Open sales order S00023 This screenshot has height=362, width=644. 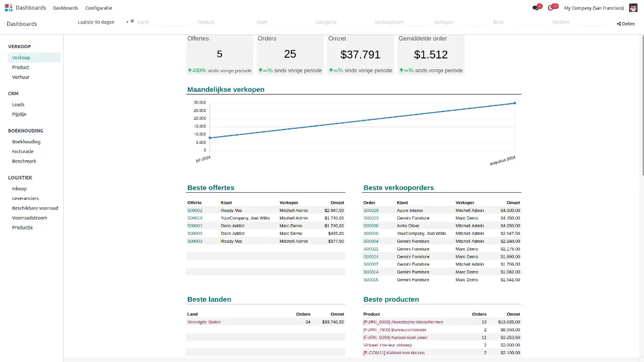(x=371, y=218)
